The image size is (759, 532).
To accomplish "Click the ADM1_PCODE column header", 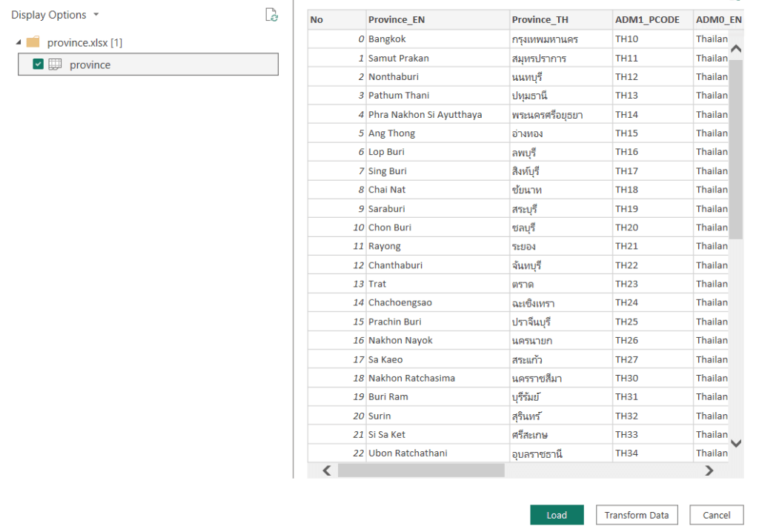I will click(x=646, y=20).
